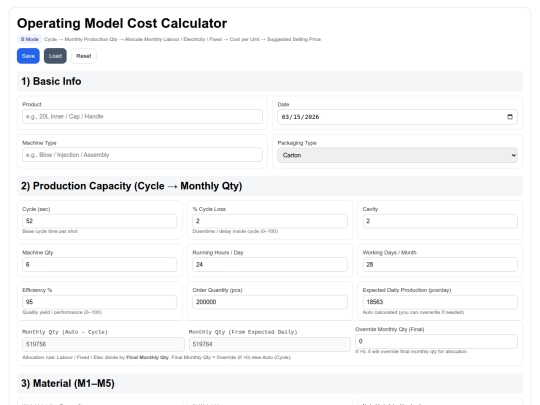
Task: Click the 'Auto calculated' hint text
Action: (x=413, y=312)
